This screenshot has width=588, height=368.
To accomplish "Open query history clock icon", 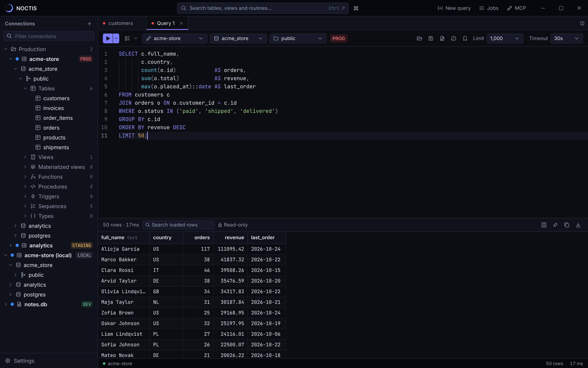I will pos(454,38).
